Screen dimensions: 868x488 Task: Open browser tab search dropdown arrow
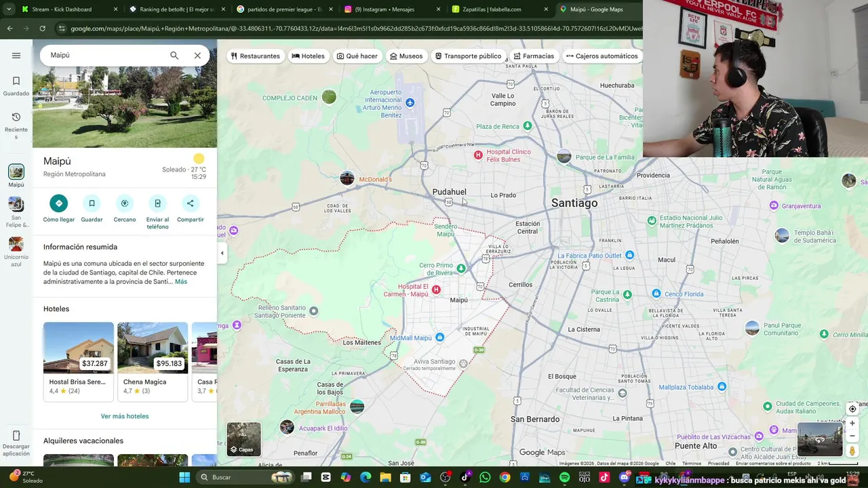pos(8,9)
